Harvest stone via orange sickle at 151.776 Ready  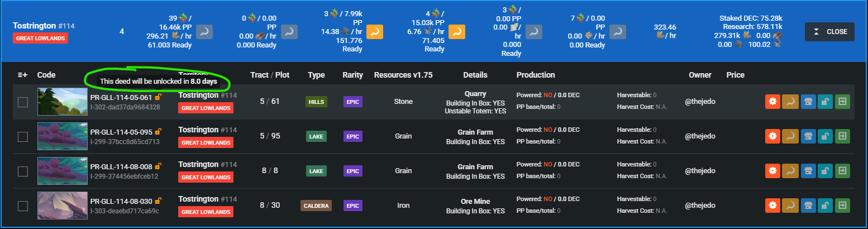pos(375,32)
